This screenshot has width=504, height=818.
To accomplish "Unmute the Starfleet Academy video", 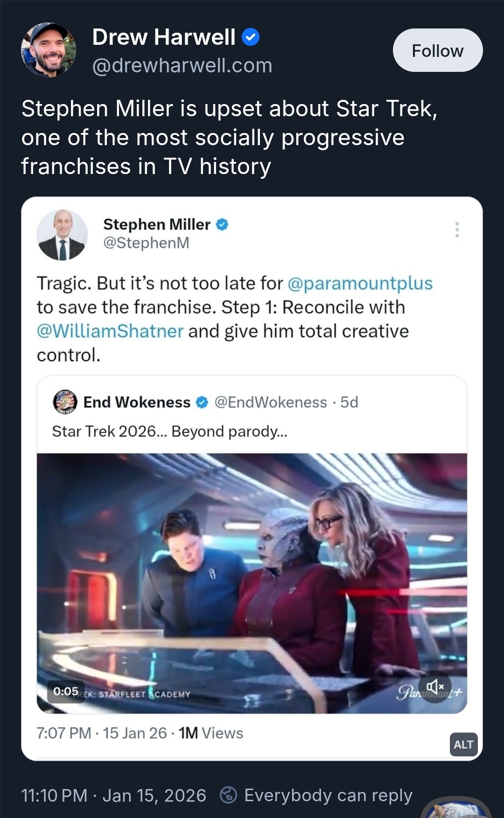I will 435,687.
